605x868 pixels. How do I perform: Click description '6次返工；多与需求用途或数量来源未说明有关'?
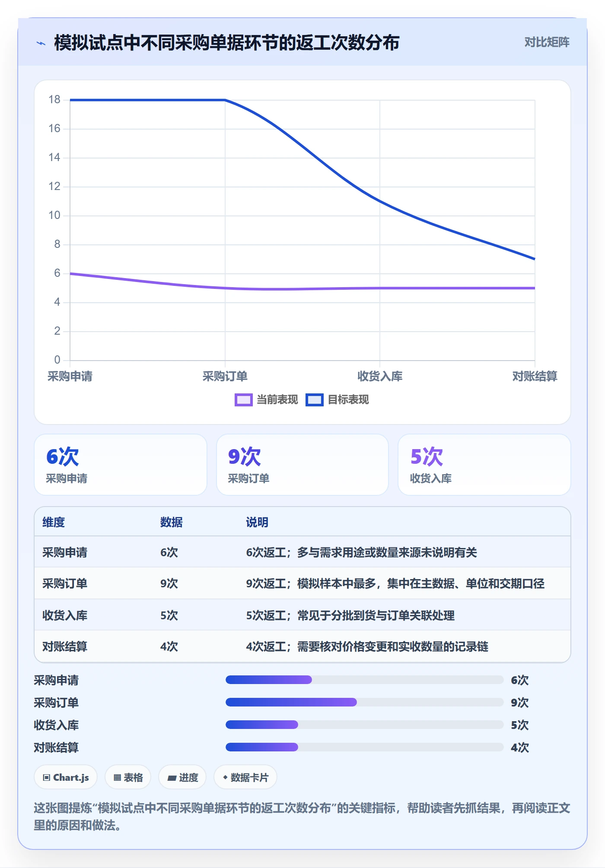[x=361, y=552]
